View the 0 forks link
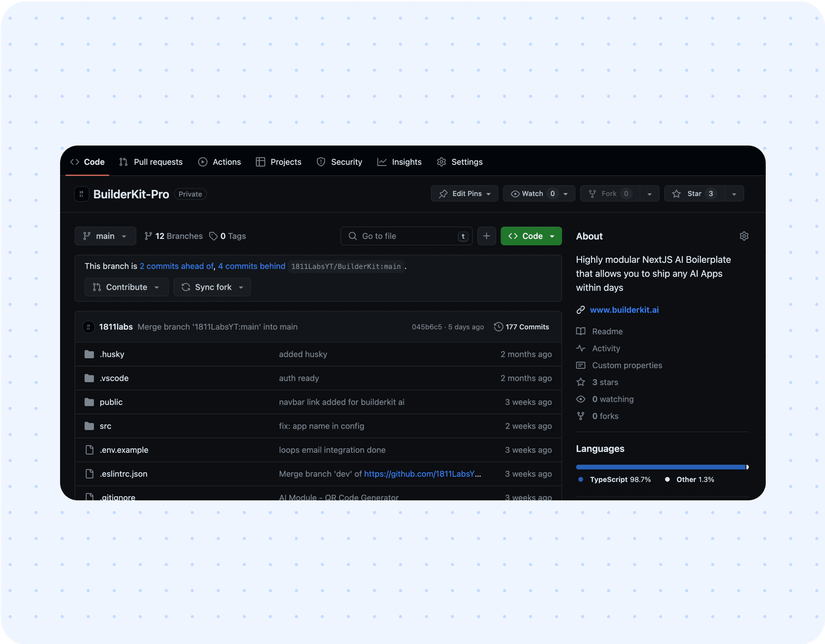825x644 pixels. click(605, 416)
